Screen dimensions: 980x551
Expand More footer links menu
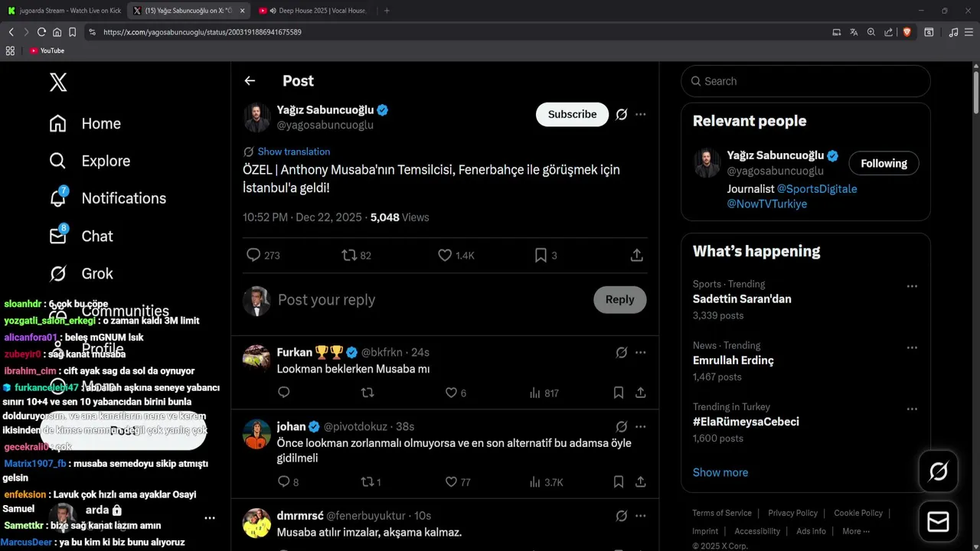(855, 531)
